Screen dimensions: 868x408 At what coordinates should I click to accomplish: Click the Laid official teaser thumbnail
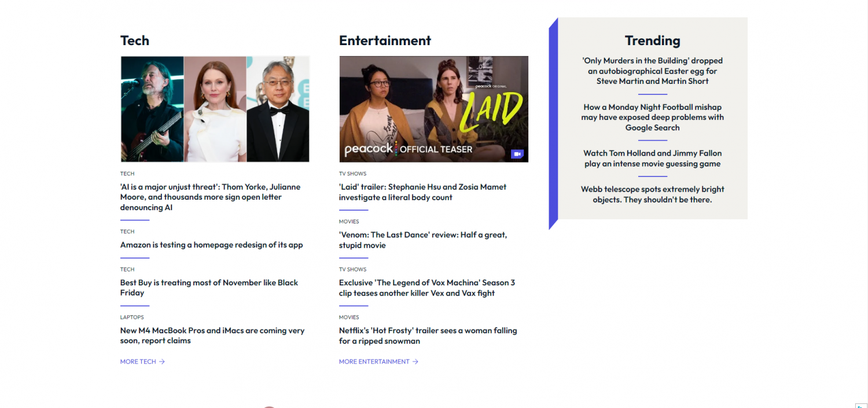pos(433,109)
